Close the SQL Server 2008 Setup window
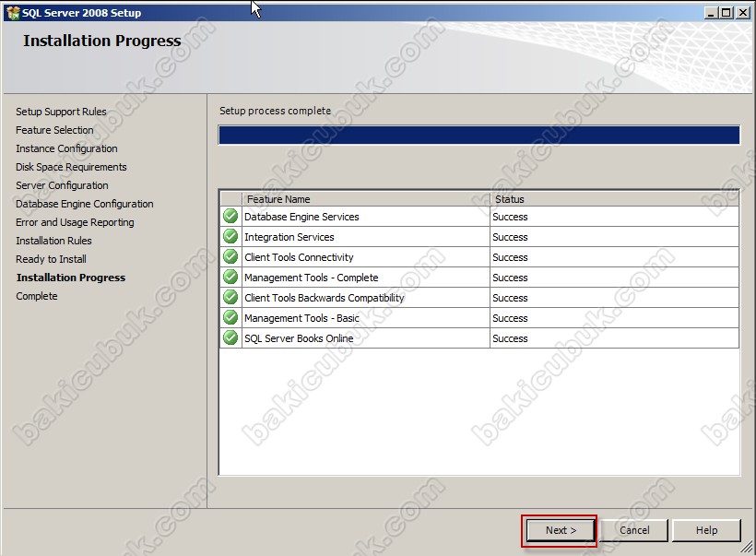The image size is (756, 556). 743,13
